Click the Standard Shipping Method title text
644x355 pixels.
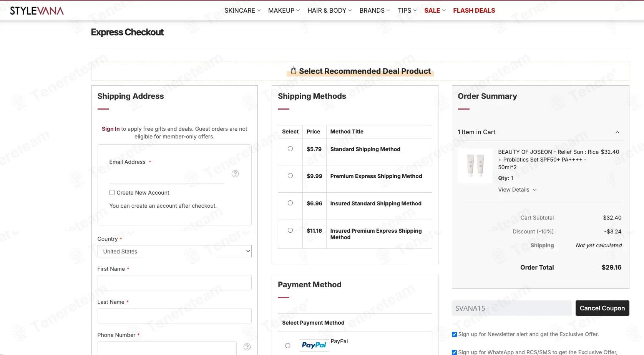[x=365, y=149]
